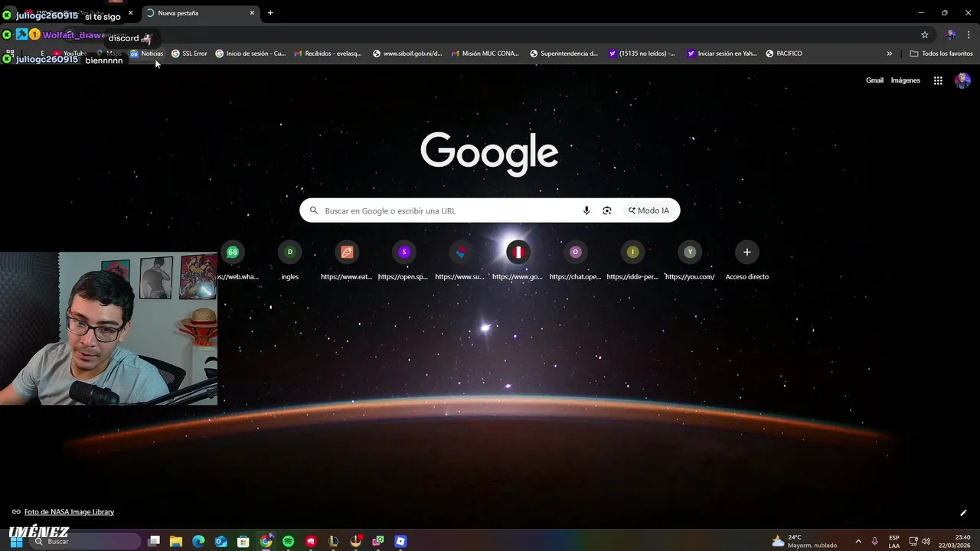The height and width of the screenshot is (551, 980).
Task: Select the Nueva pestaña tab
Action: (201, 13)
